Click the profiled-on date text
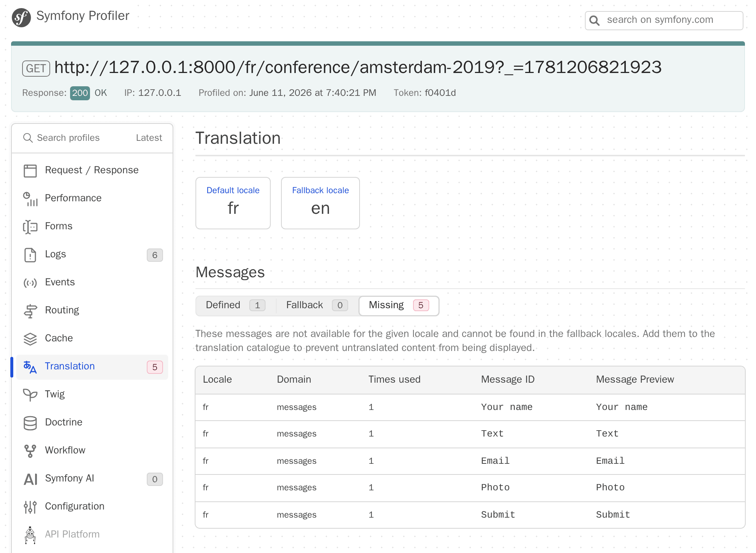Screen dimensions: 756x553 coord(313,93)
